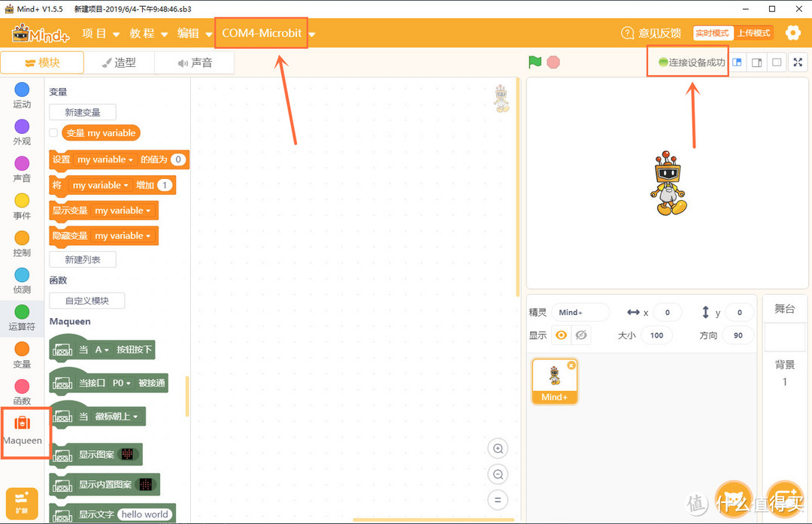This screenshot has width=812, height=524.
Task: Stop the program with the red button
Action: coord(553,62)
